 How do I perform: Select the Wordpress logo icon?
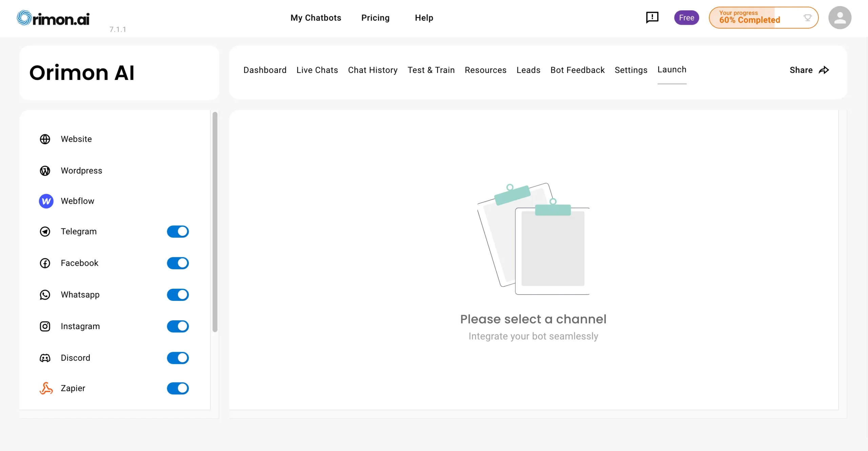(x=45, y=171)
